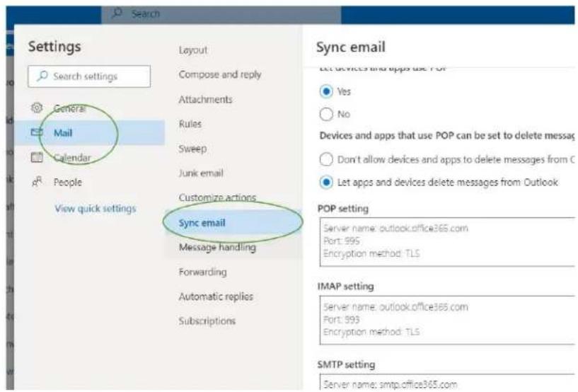Click the magnifier icon in Search settings
The height and width of the screenshot is (392, 578).
pyautogui.click(x=42, y=76)
